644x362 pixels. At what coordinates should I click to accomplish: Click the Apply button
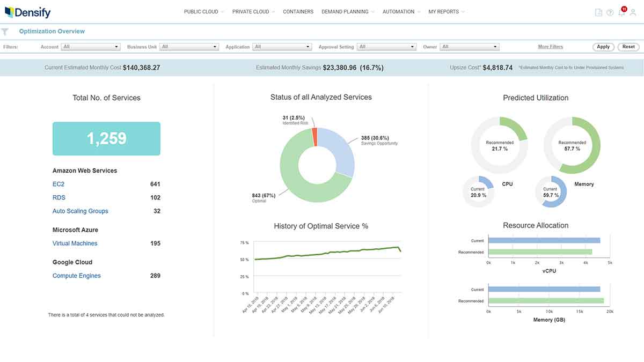tap(603, 47)
